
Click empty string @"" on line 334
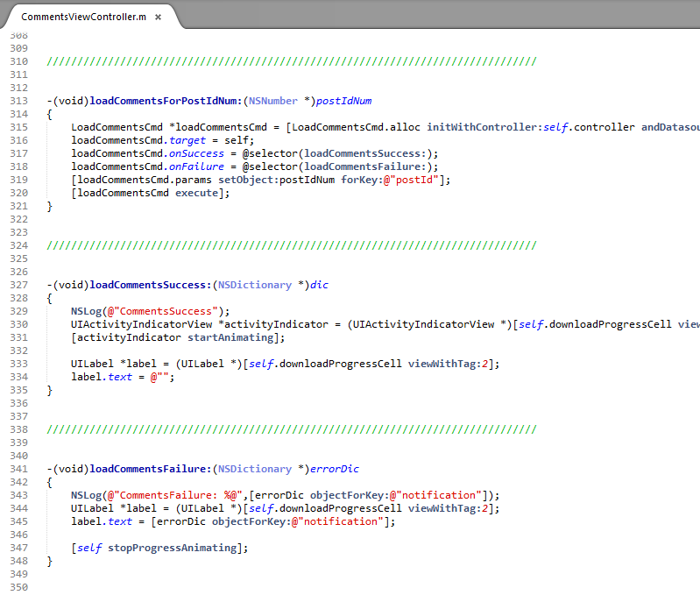(159, 377)
